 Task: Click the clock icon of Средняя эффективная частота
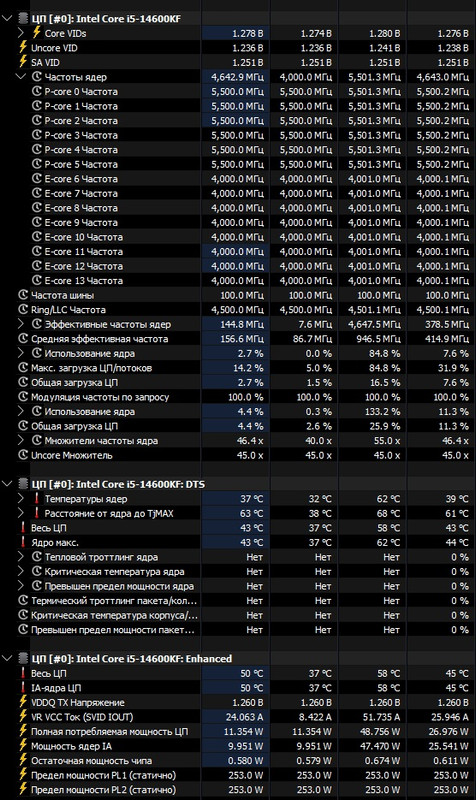pos(23,338)
